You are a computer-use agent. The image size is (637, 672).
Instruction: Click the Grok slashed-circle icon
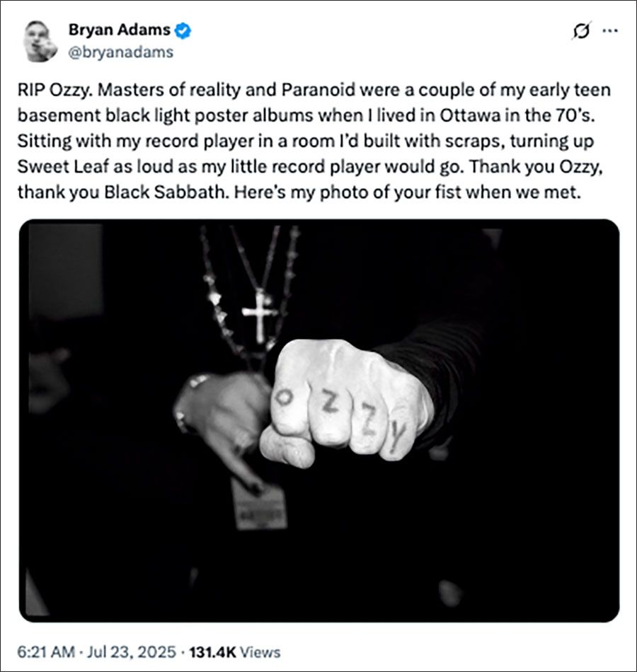click(x=582, y=32)
